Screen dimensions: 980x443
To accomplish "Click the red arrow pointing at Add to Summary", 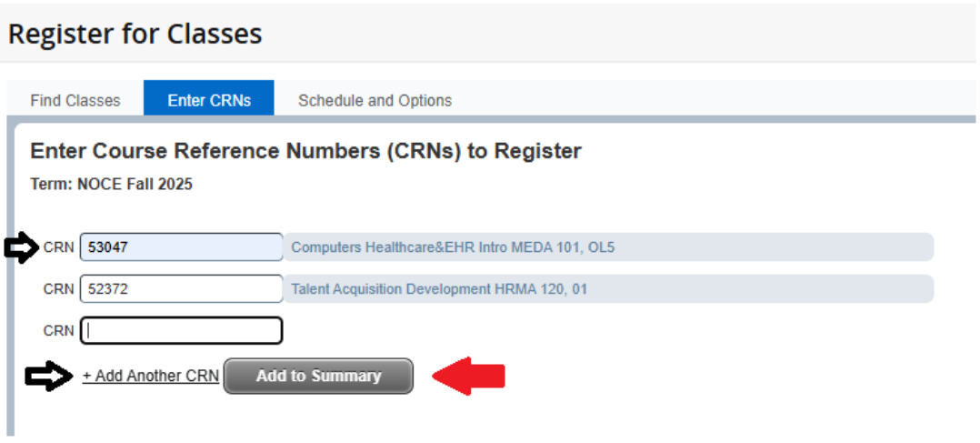I will (467, 377).
